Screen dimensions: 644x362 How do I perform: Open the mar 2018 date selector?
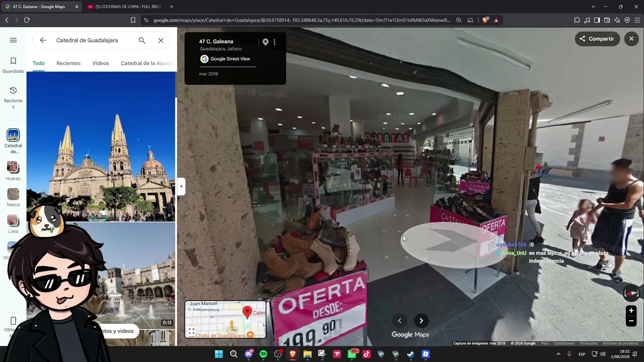click(x=208, y=74)
